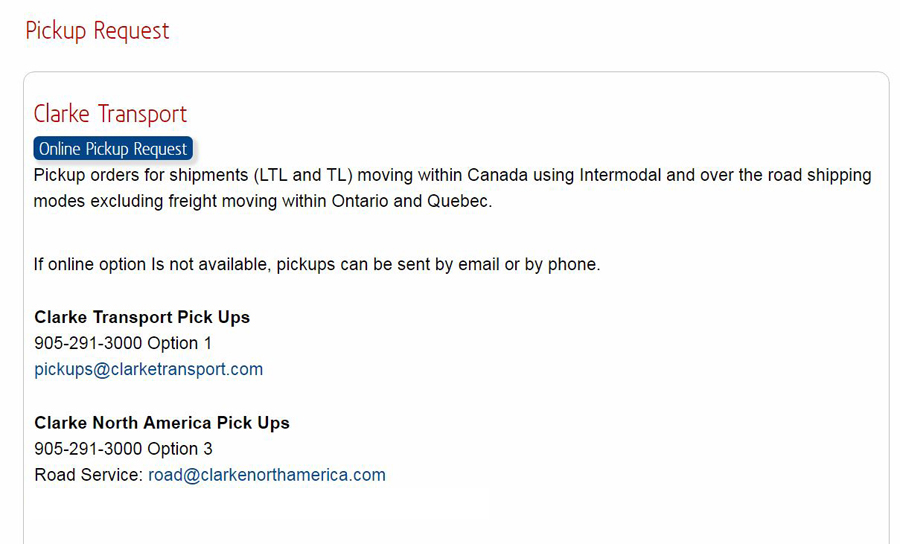
Task: Click the words Pickup orders for shipments
Action: tap(141, 175)
